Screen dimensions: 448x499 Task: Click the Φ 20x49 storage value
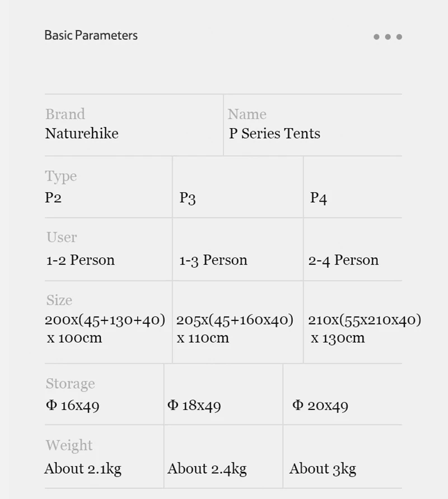(x=320, y=406)
